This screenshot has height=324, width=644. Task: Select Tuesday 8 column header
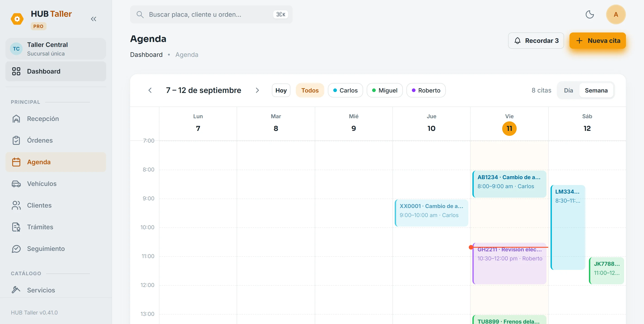point(276,124)
